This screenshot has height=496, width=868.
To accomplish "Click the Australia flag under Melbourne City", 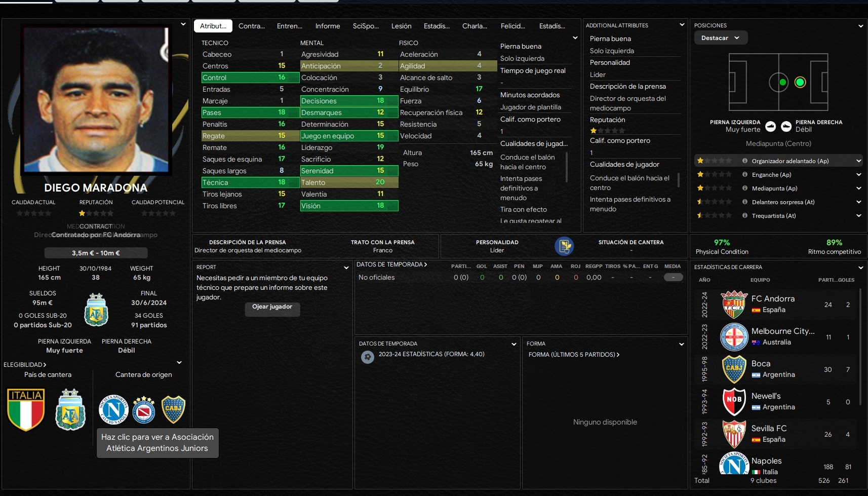I will pos(756,342).
